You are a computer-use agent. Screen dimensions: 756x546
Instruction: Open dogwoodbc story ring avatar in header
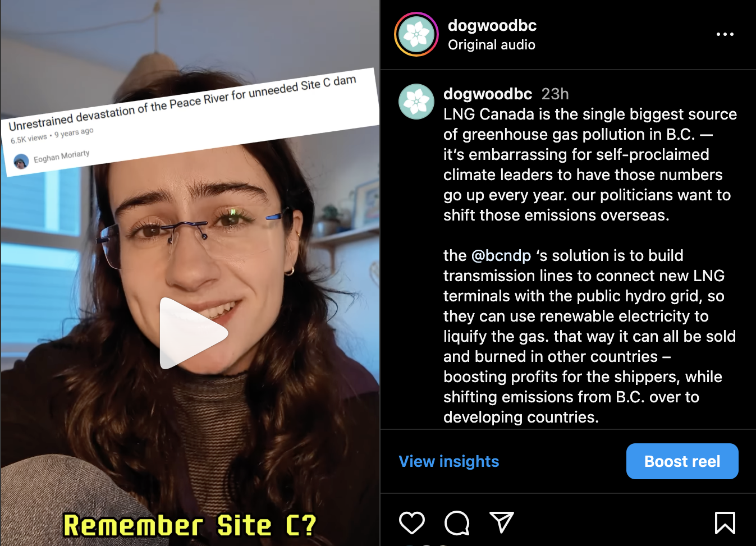click(416, 34)
